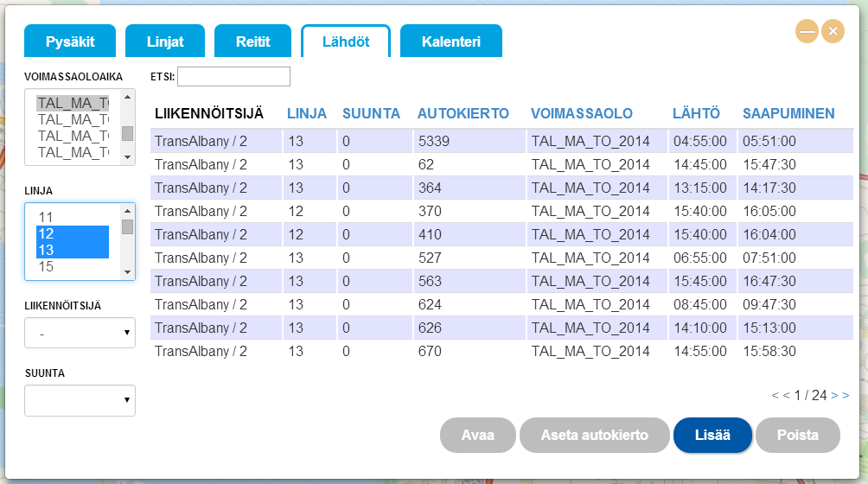Close the dialog with orange X icon
This screenshot has width=868, height=484.
pos(833,31)
